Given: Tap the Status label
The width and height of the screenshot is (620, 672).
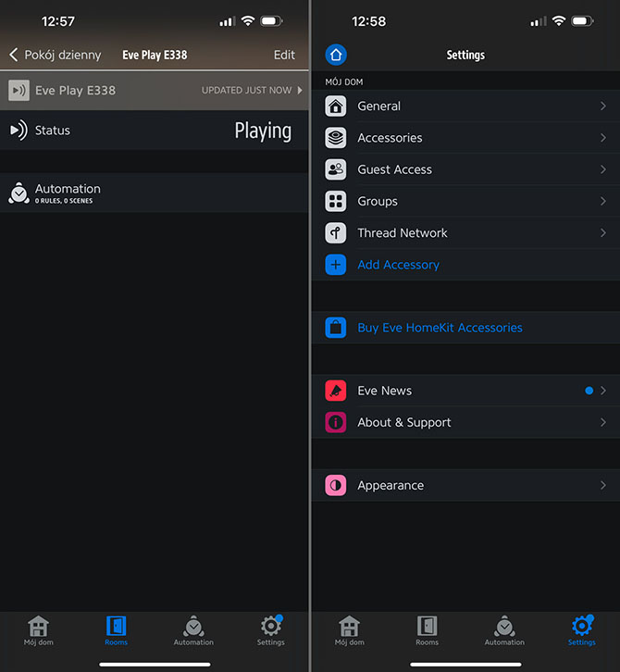Looking at the screenshot, I should click(52, 131).
